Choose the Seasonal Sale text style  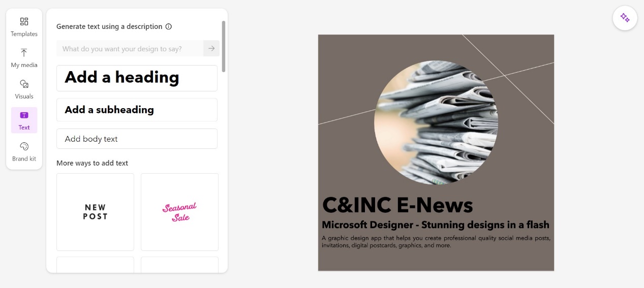tap(179, 212)
